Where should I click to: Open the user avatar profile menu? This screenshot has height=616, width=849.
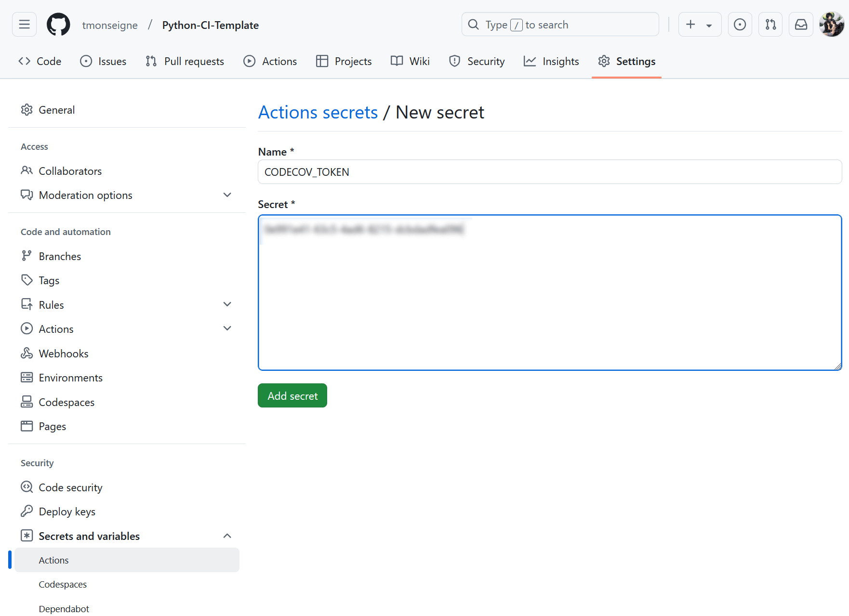[831, 25]
